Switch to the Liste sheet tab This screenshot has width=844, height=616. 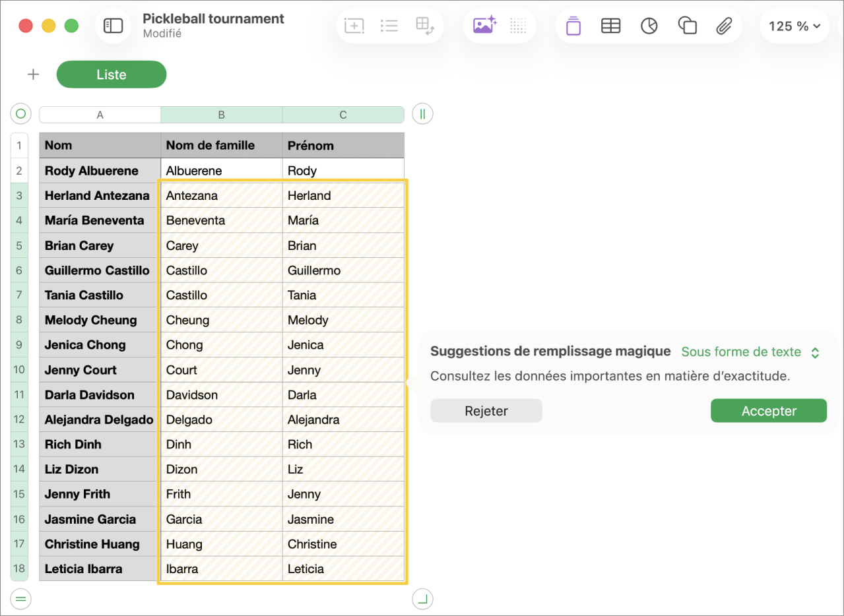[x=111, y=74]
